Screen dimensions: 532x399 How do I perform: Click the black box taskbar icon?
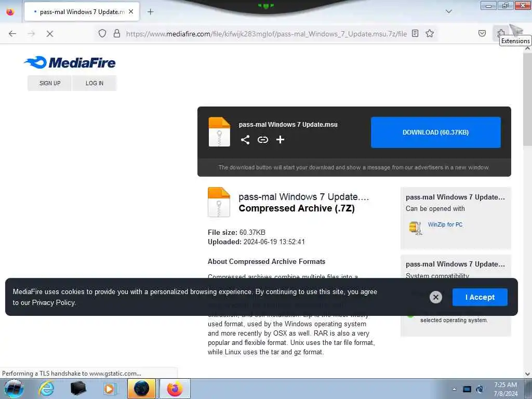click(x=78, y=389)
